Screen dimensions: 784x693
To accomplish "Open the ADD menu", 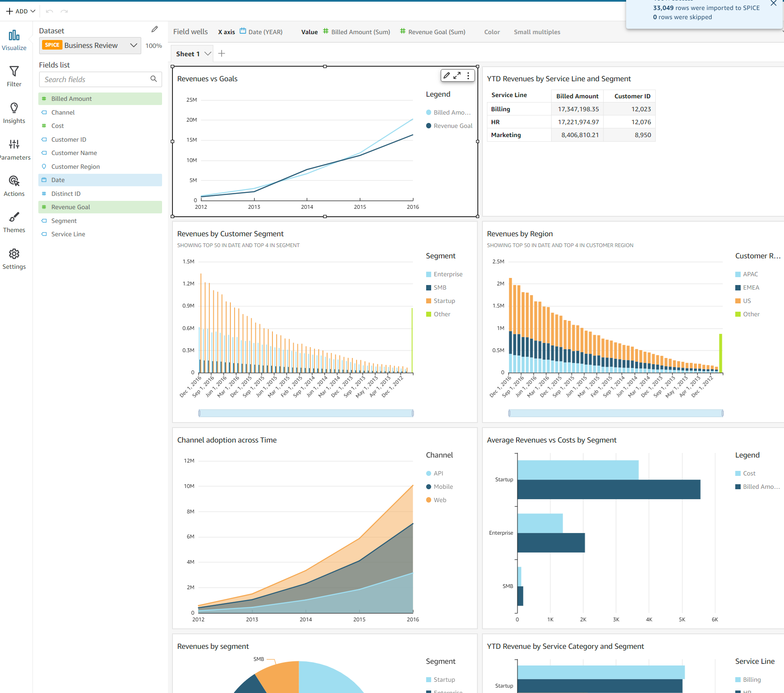I will [21, 11].
